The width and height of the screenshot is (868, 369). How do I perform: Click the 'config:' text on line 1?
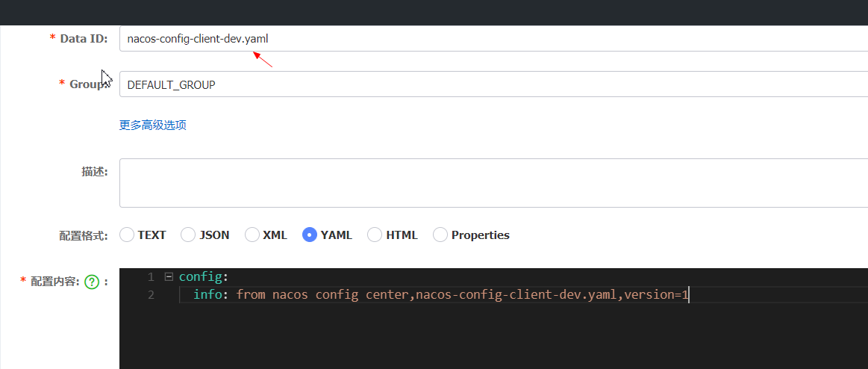(204, 276)
